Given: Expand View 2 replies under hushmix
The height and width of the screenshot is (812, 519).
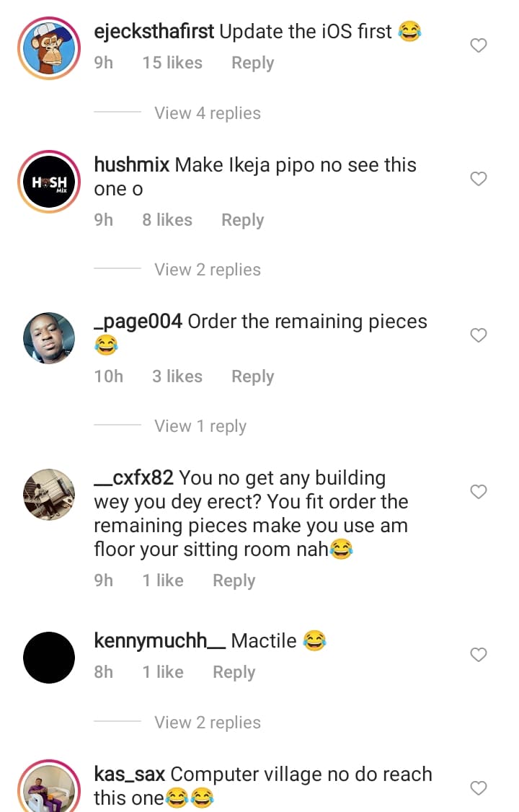Looking at the screenshot, I should [x=208, y=270].
